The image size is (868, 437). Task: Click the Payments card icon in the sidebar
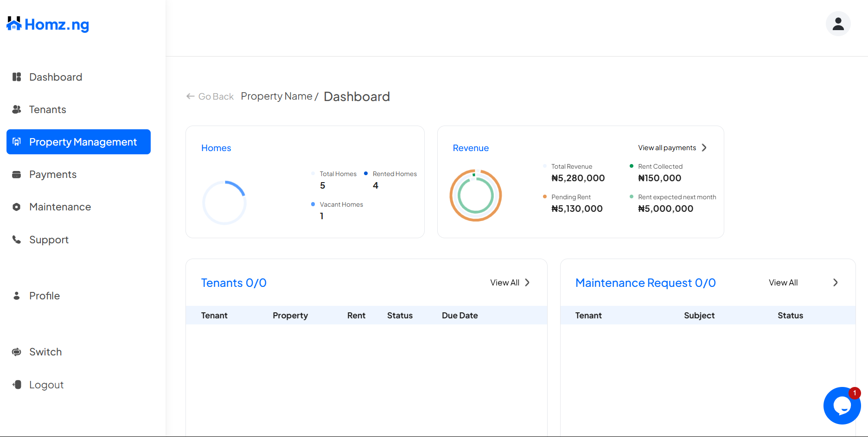click(17, 175)
